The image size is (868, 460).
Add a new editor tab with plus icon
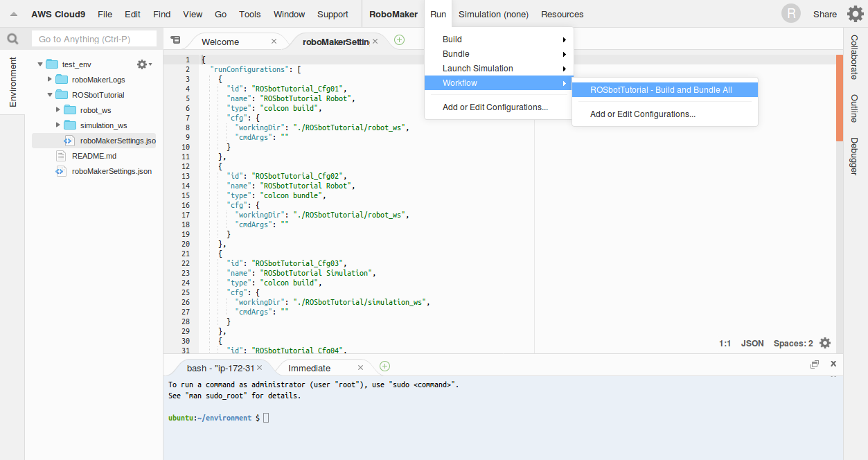[399, 39]
